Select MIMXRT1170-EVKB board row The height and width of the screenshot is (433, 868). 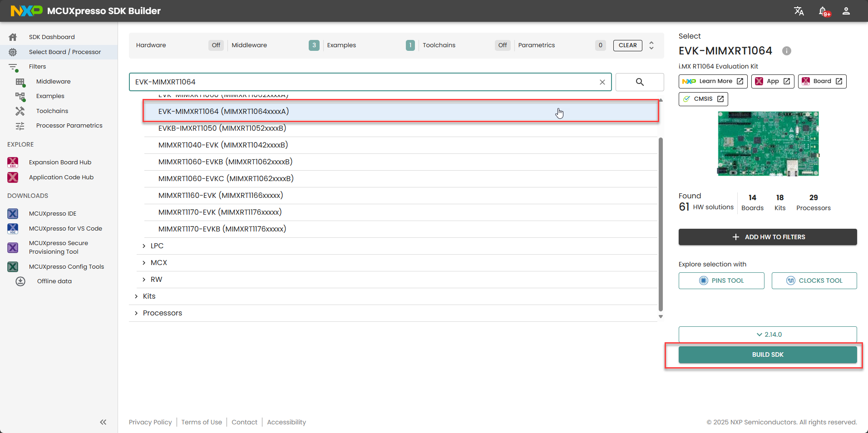pyautogui.click(x=401, y=229)
